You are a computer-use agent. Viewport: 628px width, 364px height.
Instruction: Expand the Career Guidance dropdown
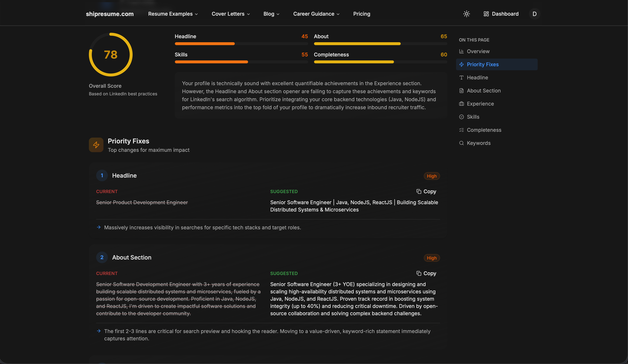point(316,14)
